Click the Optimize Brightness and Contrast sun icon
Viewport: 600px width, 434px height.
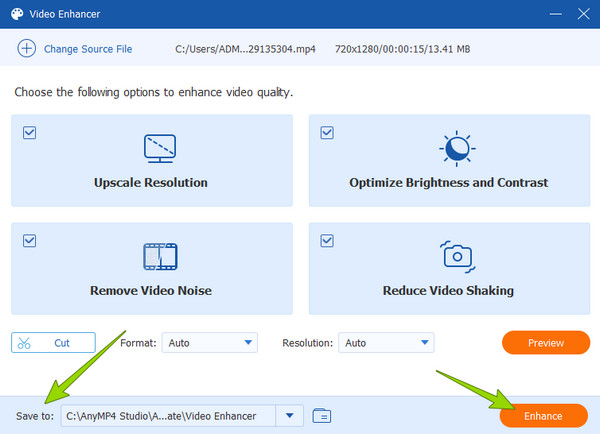coord(457,148)
